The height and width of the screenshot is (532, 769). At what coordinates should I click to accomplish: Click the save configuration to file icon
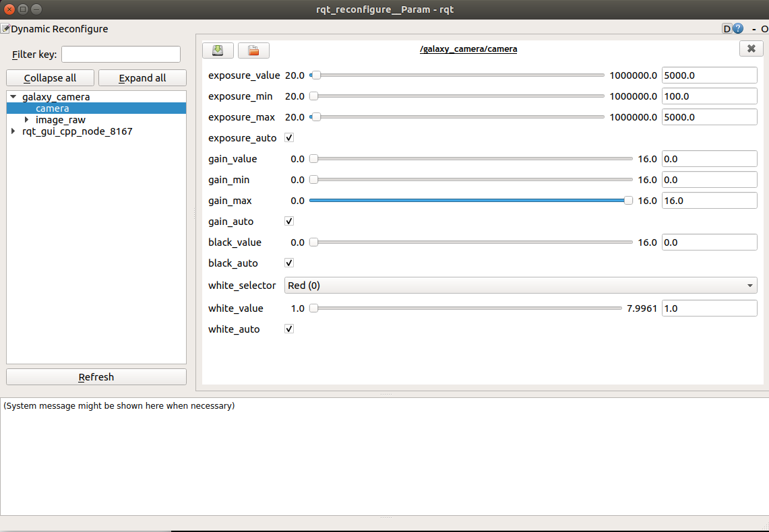218,51
